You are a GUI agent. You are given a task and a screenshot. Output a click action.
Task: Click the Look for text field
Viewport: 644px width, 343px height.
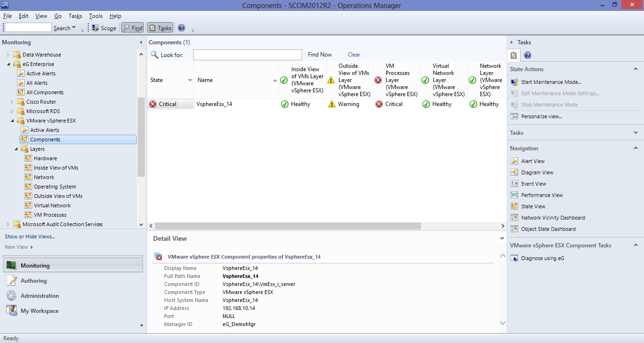(x=248, y=55)
